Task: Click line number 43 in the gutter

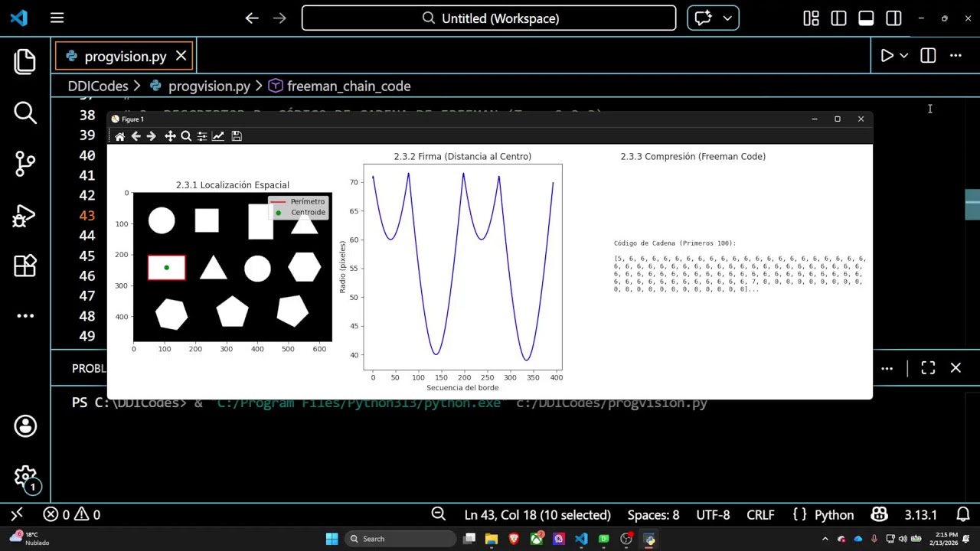Action: (x=87, y=216)
